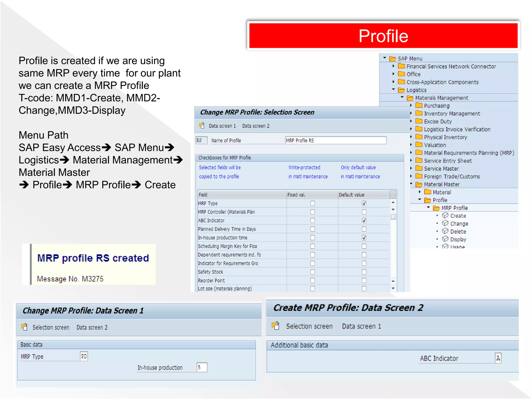532x399 pixels.
Task: Click the Name of Profile input field
Action: tap(336, 140)
